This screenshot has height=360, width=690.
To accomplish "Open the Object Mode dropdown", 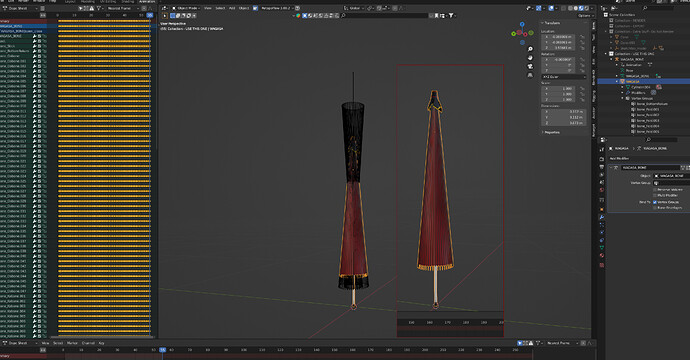I will 186,8.
